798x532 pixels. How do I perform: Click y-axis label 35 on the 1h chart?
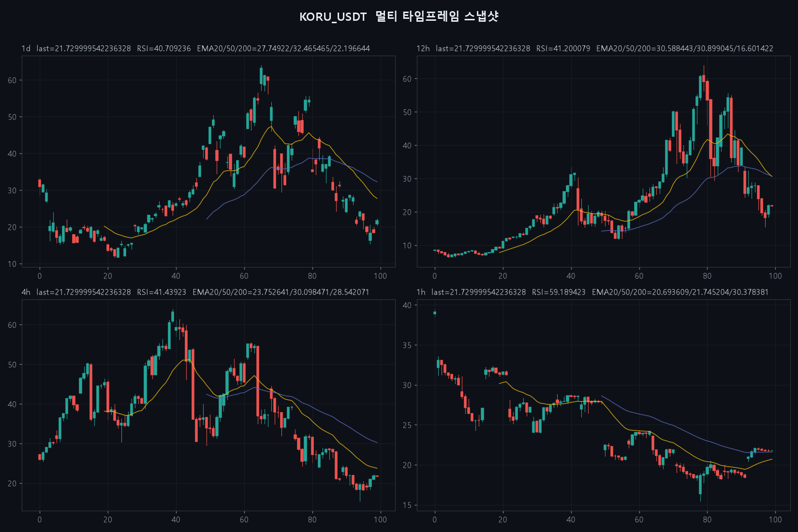pyautogui.click(x=407, y=345)
